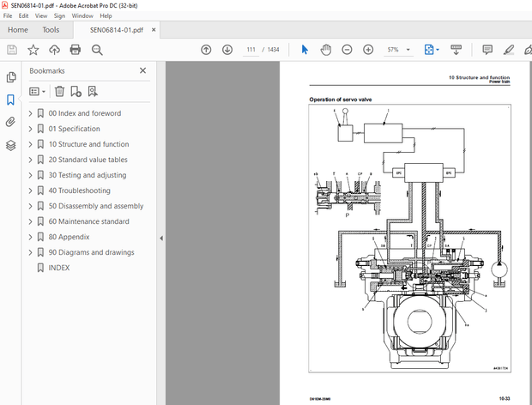Expand 20 Standard value tables bookmark

(30, 160)
